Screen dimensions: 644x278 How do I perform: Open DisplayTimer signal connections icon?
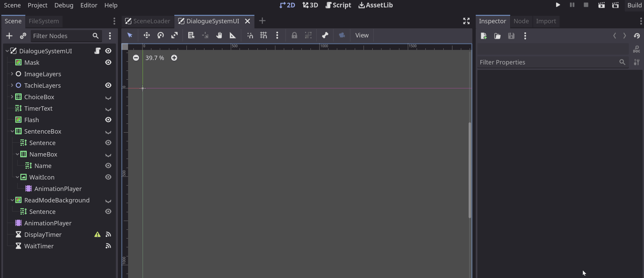coord(108,234)
